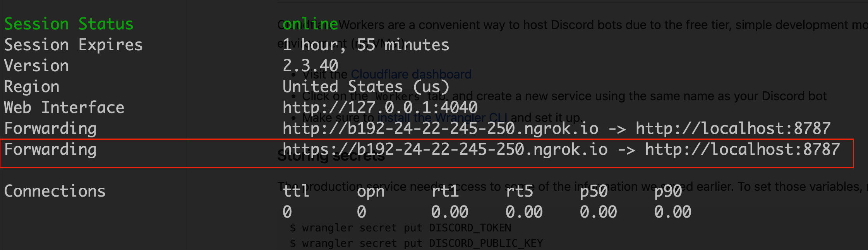
Task: Click the "ttl" column header
Action: 296,191
